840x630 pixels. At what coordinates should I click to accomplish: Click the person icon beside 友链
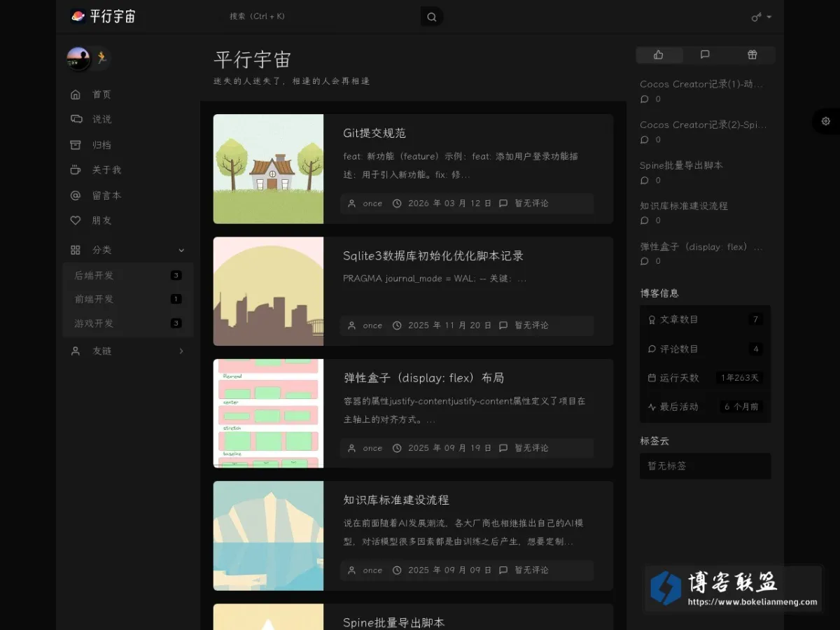[76, 351]
